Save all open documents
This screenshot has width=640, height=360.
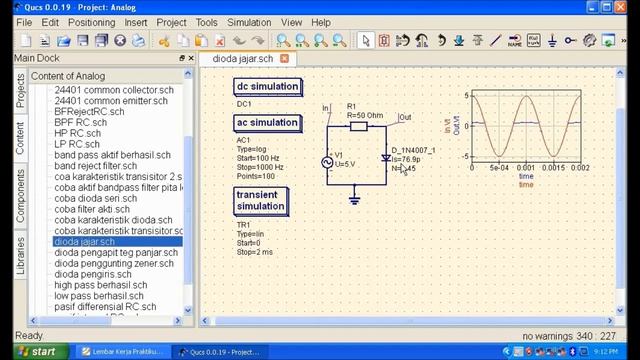(101, 40)
